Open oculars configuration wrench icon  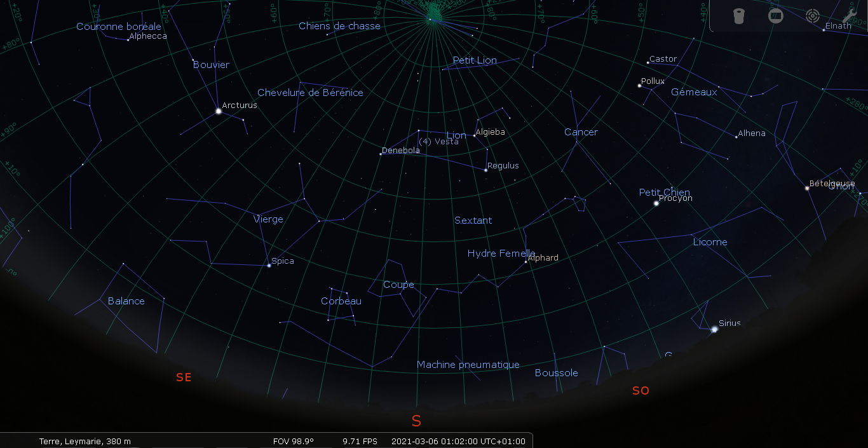click(849, 16)
